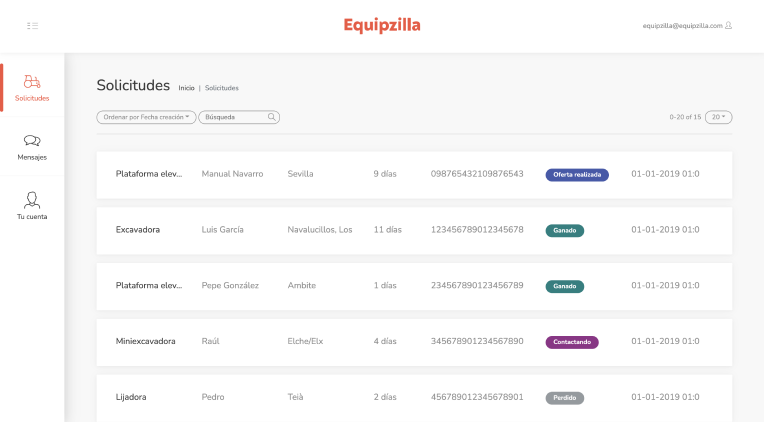Click the Tu cuenta person icon

[x=32, y=200]
